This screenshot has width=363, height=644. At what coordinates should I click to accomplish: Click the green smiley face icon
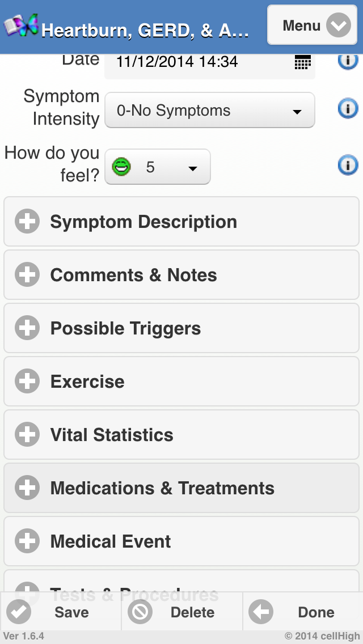click(x=121, y=167)
